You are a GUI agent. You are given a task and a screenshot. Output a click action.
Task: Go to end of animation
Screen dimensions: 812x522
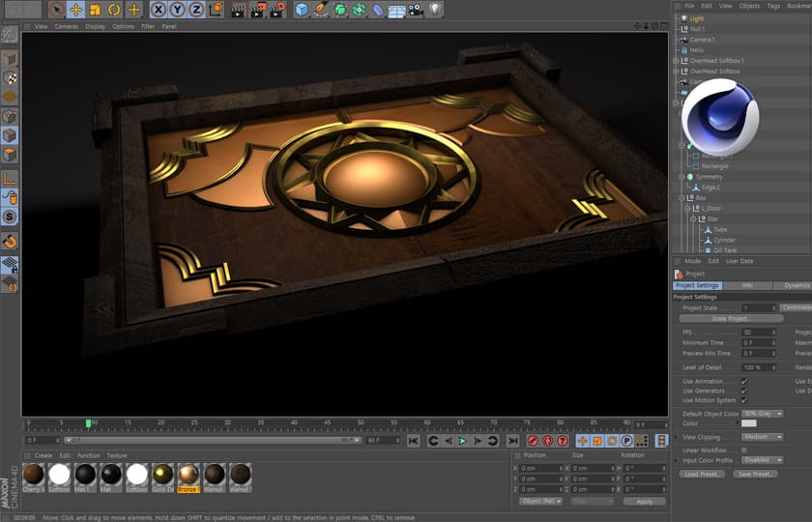click(x=512, y=441)
